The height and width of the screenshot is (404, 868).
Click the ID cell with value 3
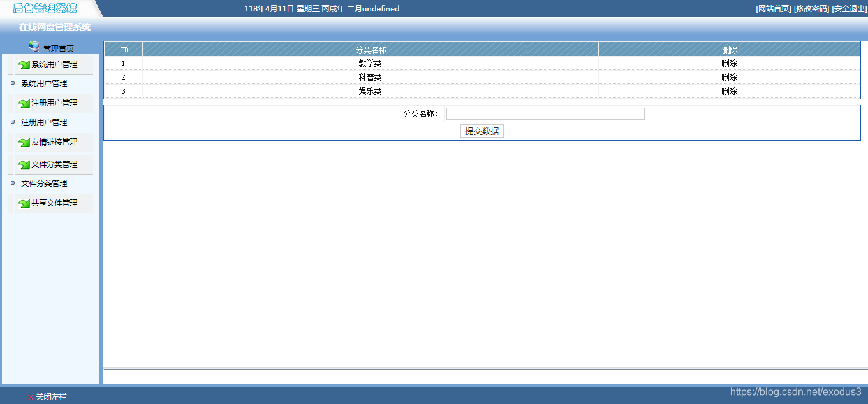tap(124, 92)
